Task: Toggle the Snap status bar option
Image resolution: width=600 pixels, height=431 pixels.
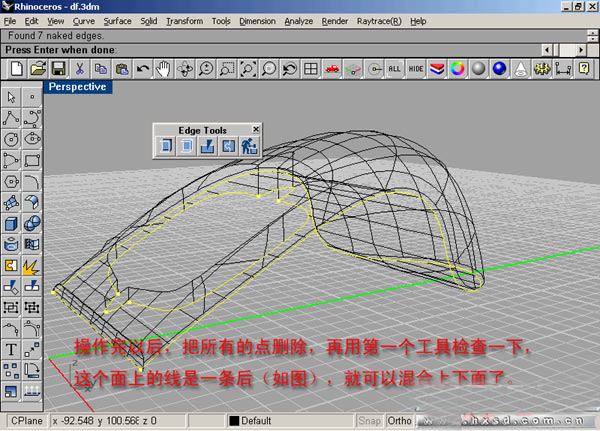Action: click(x=370, y=420)
